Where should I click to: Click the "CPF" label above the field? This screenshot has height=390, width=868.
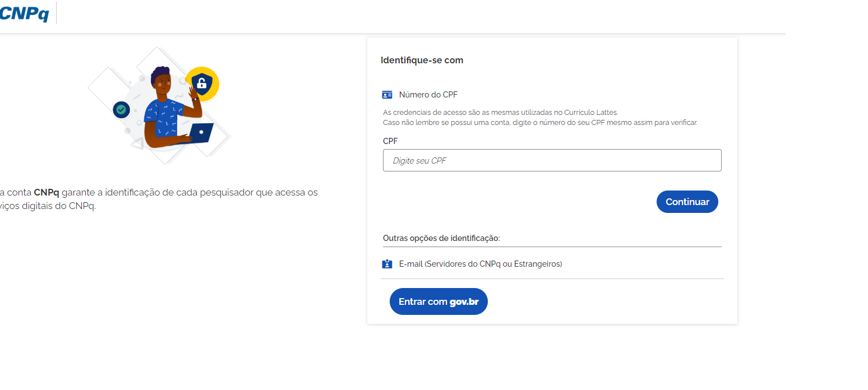[x=390, y=141]
